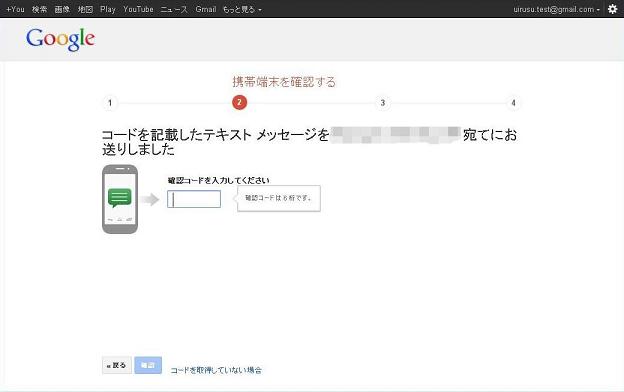Click the Google logo
The height and width of the screenshot is (392, 624).
pyautogui.click(x=60, y=39)
